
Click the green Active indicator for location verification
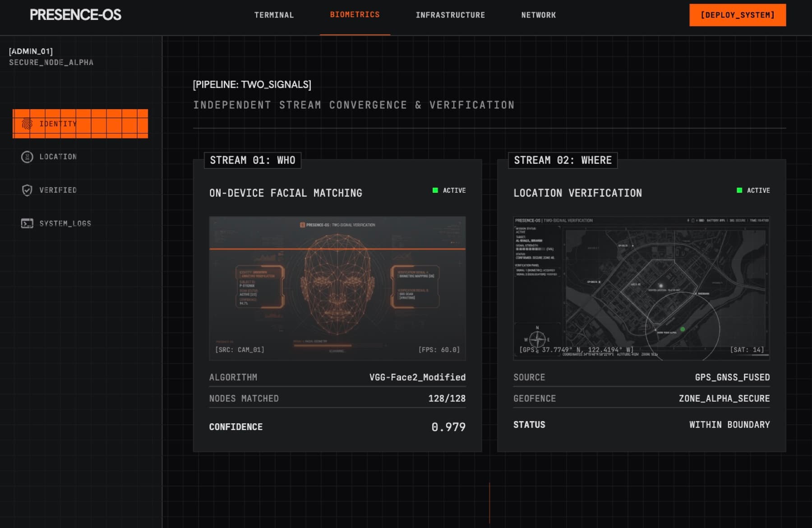[x=739, y=190]
